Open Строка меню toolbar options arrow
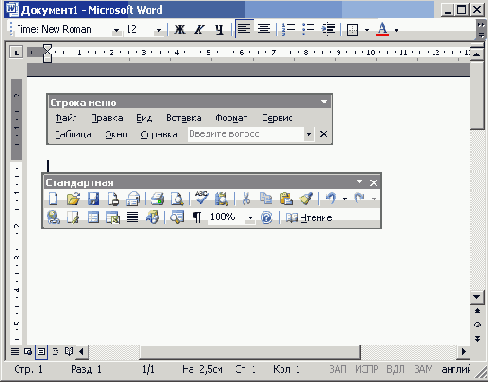The width and height of the screenshot is (488, 382). click(324, 102)
